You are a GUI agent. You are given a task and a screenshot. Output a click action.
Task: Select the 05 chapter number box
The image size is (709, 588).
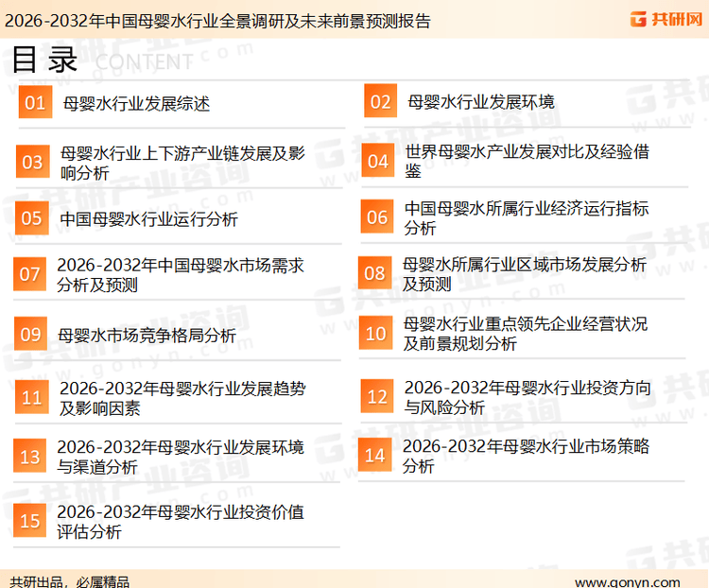[32, 218]
